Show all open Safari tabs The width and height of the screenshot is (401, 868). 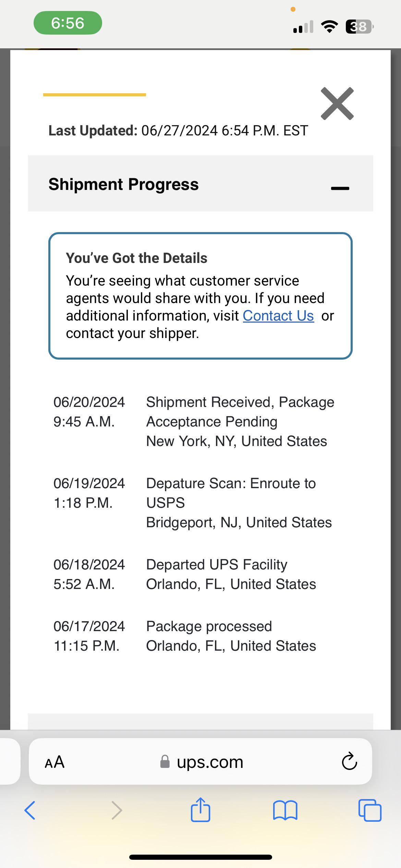pos(369,810)
